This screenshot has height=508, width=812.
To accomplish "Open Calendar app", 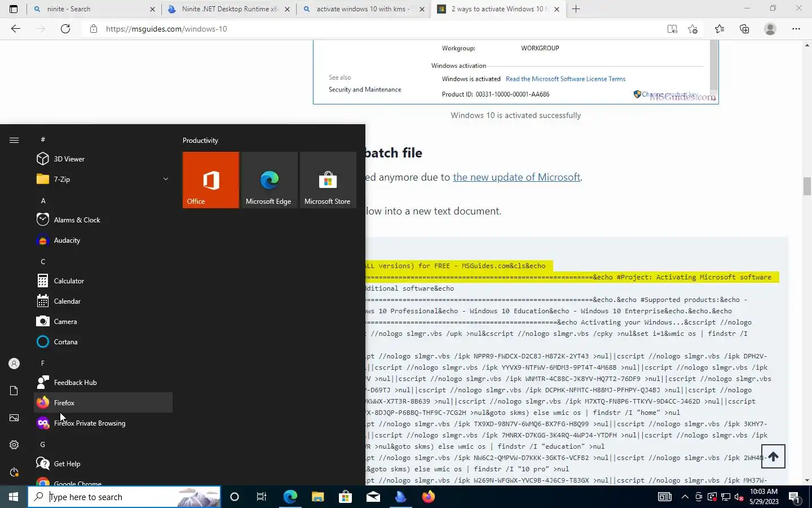I will pos(103,301).
